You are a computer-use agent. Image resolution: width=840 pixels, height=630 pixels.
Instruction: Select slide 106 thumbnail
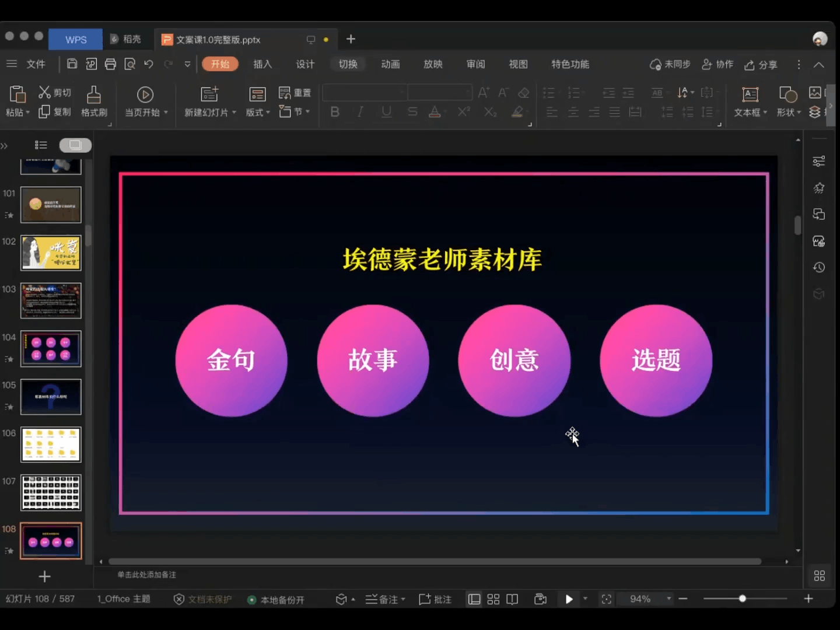51,444
